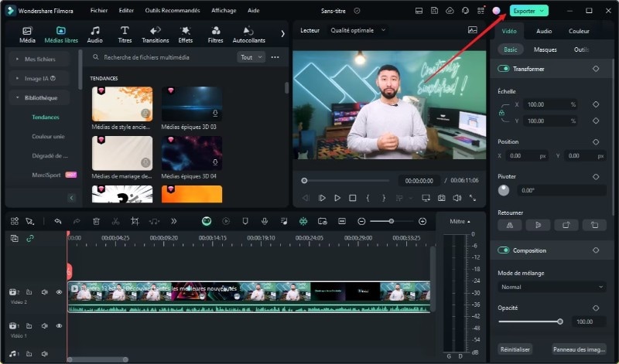The width and height of the screenshot is (619, 364).
Task: Click the microphone voiceover record icon
Action: (265, 221)
